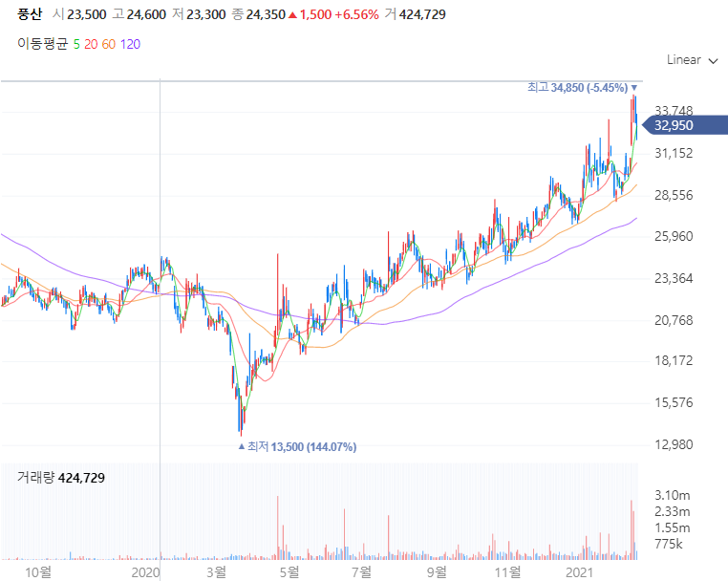728x581 pixels.
Task: Click the 18,172 price axis label
Action: click(674, 361)
